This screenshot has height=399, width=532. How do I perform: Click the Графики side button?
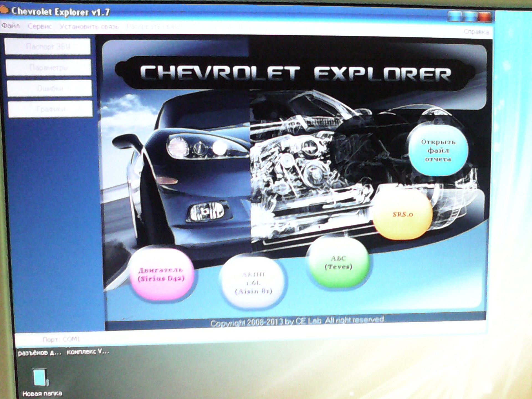tap(51, 109)
